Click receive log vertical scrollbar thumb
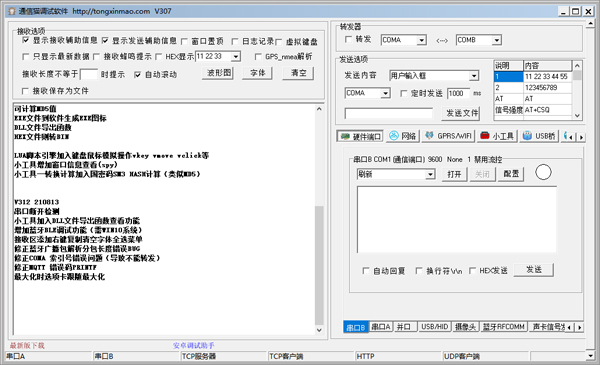The width and height of the screenshot is (600, 365). (319, 265)
